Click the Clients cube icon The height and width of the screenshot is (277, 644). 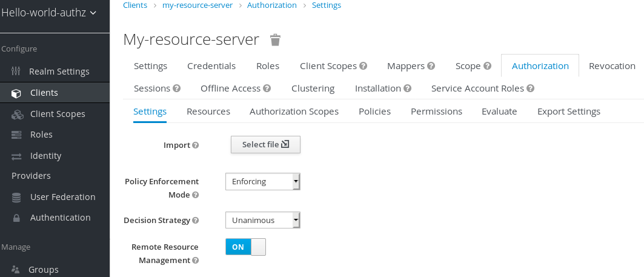16,93
